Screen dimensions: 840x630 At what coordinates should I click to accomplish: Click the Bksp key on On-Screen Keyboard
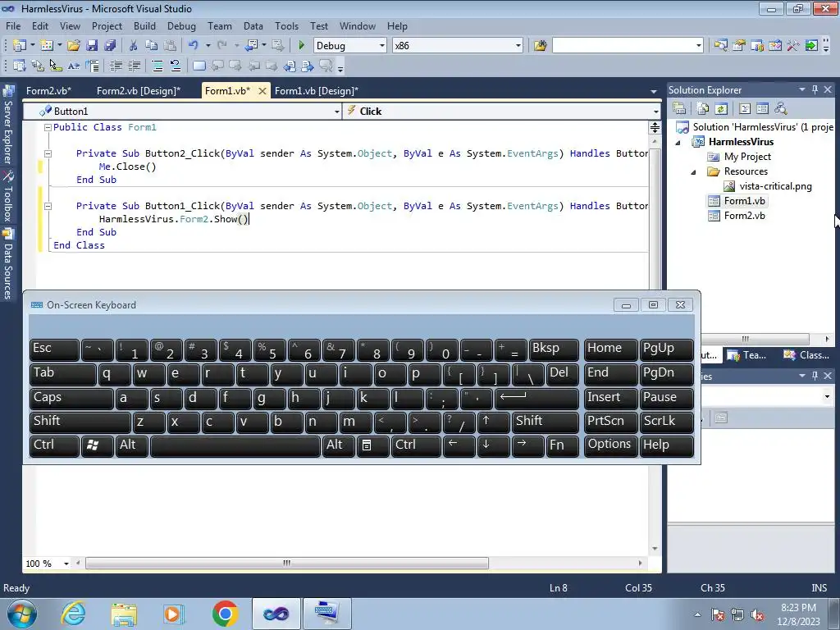coord(554,349)
